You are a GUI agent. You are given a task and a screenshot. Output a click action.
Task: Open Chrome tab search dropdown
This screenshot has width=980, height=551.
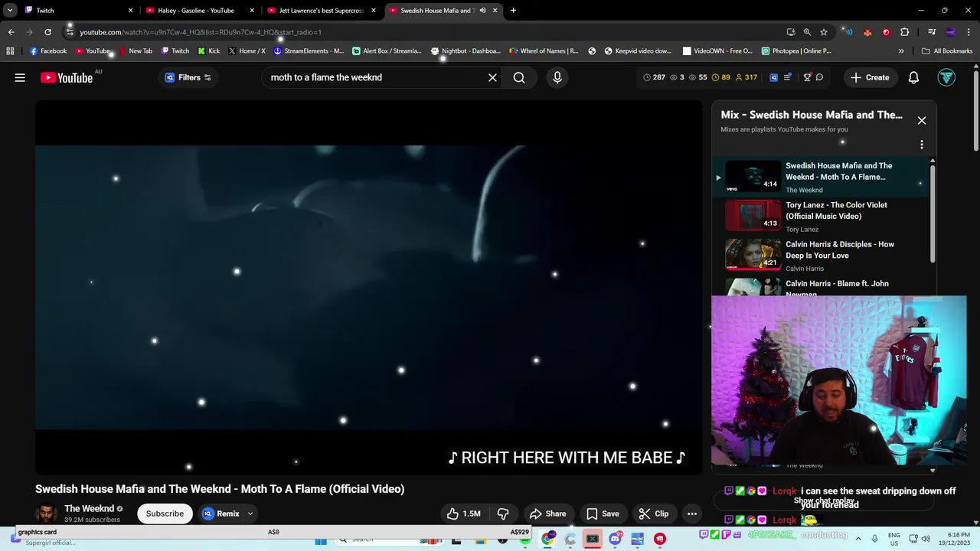click(10, 11)
